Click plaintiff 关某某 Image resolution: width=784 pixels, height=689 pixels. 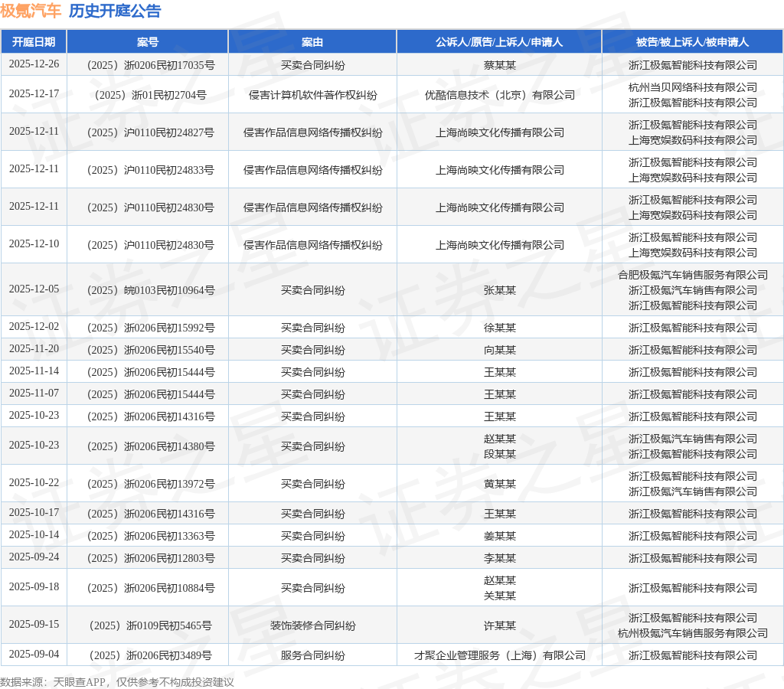(x=499, y=596)
